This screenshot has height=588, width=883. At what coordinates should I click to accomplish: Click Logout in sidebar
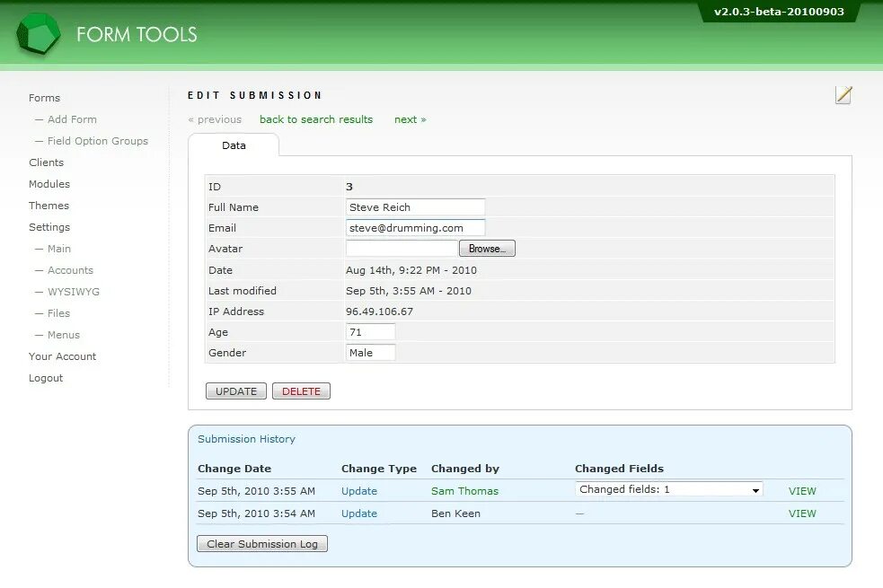(x=46, y=378)
